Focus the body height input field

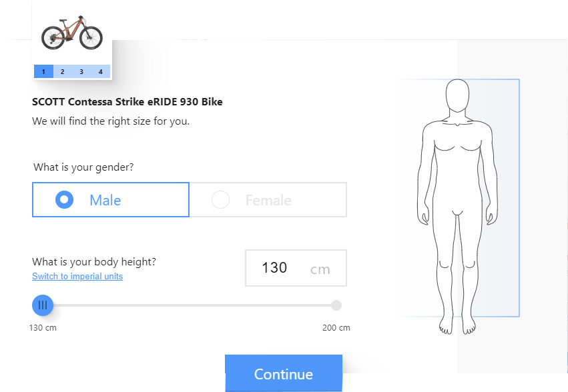coord(296,268)
